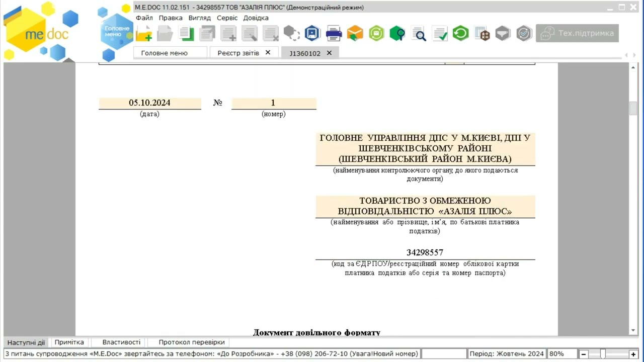Click the green circular-arrow refresh icon
This screenshot has height=362, width=644.
(461, 34)
